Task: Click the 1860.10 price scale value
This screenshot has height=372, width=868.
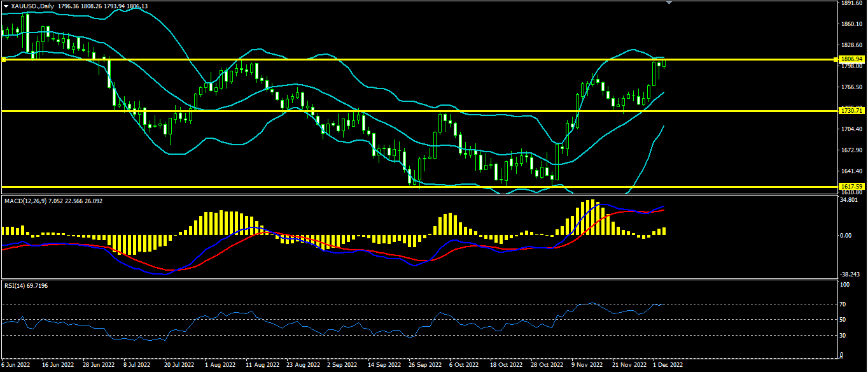Action: tap(851, 24)
